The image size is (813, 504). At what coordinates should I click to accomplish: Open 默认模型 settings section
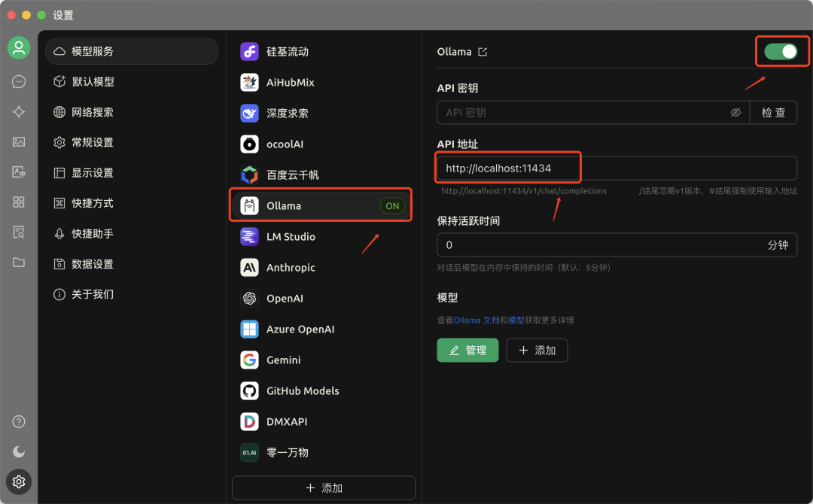point(132,81)
